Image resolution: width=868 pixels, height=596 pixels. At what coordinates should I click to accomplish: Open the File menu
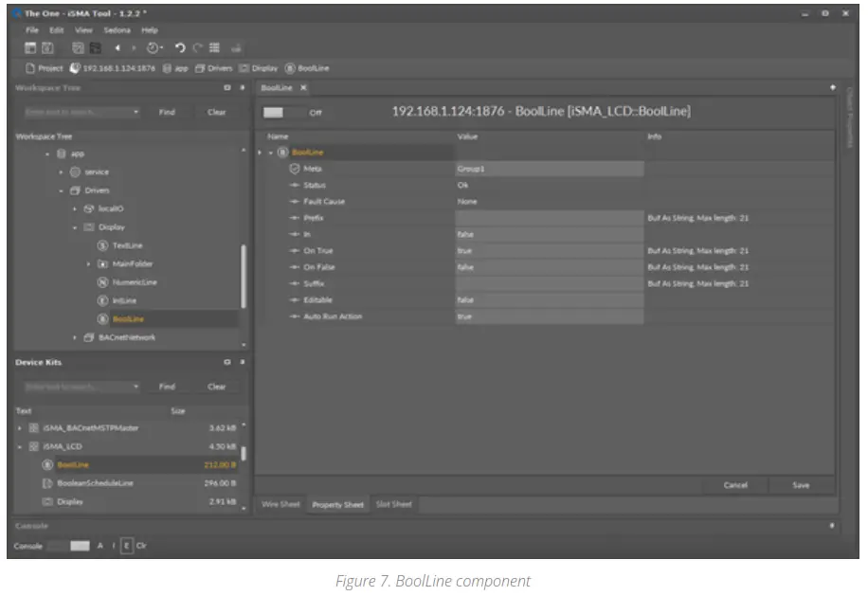[x=32, y=30]
